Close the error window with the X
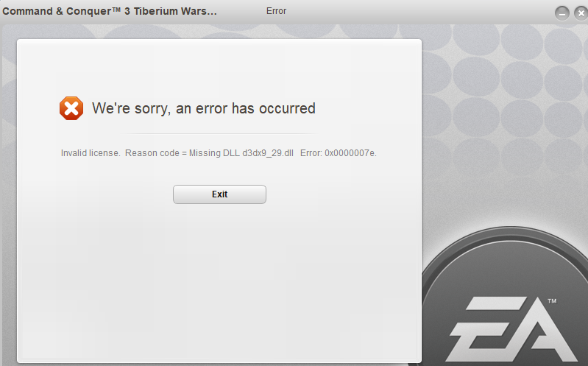 click(581, 13)
